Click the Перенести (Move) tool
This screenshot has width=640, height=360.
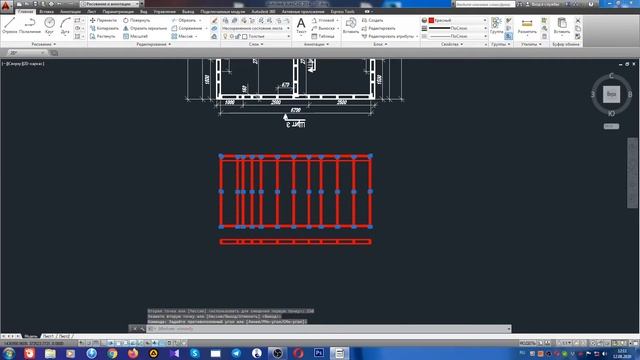pyautogui.click(x=104, y=20)
